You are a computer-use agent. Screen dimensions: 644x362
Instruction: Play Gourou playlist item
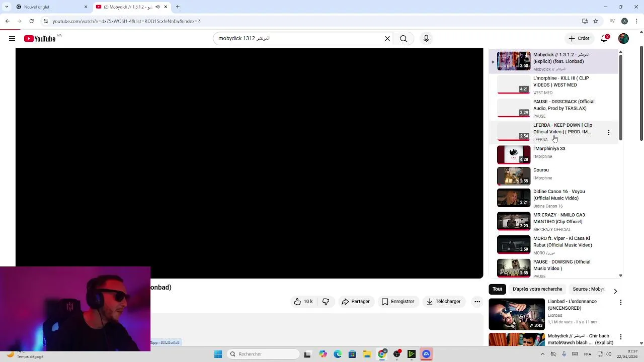[x=553, y=176]
